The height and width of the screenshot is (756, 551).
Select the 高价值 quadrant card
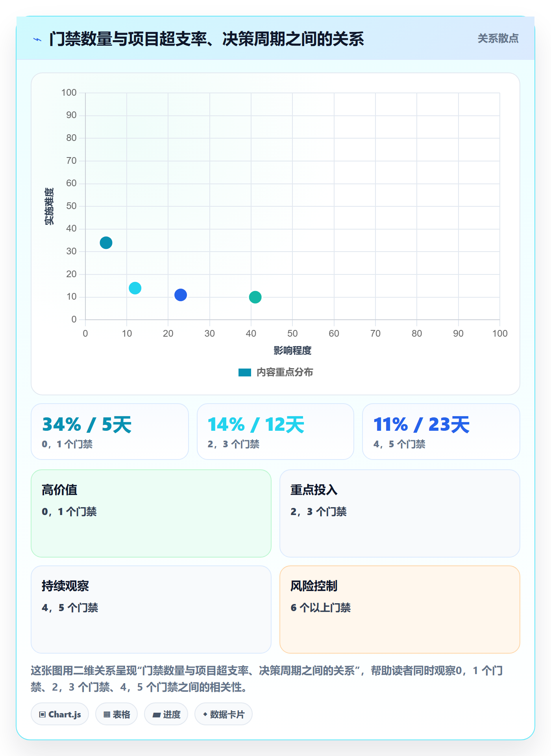tap(151, 513)
